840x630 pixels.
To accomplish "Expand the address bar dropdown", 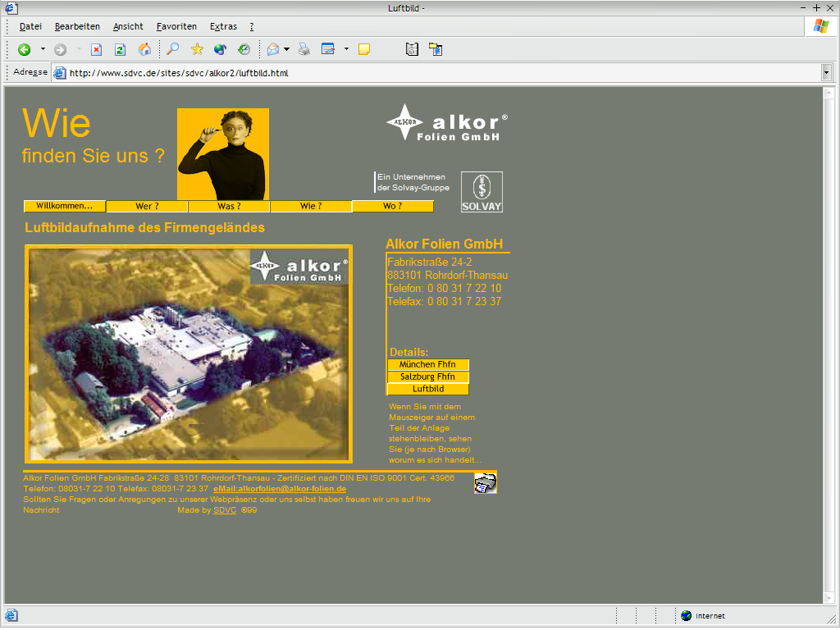I will coord(827,73).
